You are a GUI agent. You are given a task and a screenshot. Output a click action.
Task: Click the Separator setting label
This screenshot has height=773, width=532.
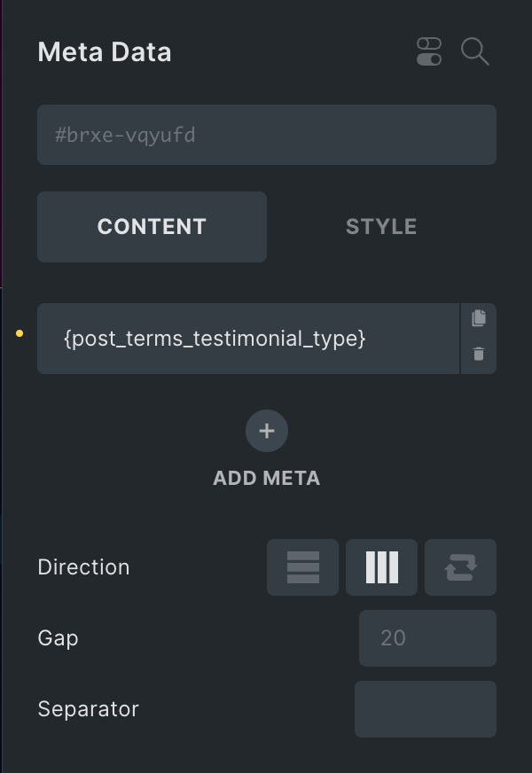[x=88, y=709]
